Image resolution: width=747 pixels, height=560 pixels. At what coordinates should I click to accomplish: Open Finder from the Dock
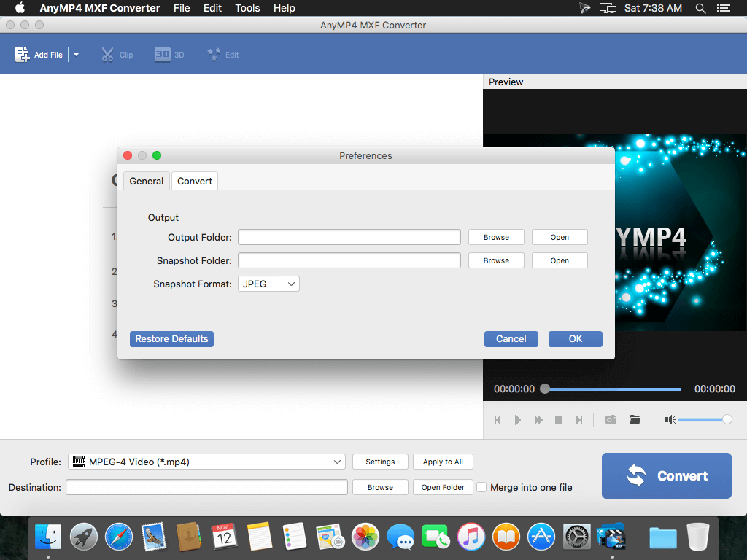click(x=48, y=537)
